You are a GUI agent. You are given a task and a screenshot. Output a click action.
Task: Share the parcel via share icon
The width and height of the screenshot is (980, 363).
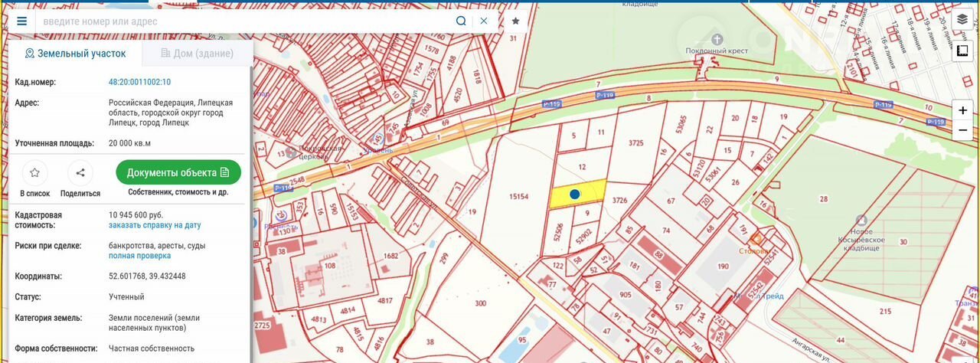(x=80, y=173)
